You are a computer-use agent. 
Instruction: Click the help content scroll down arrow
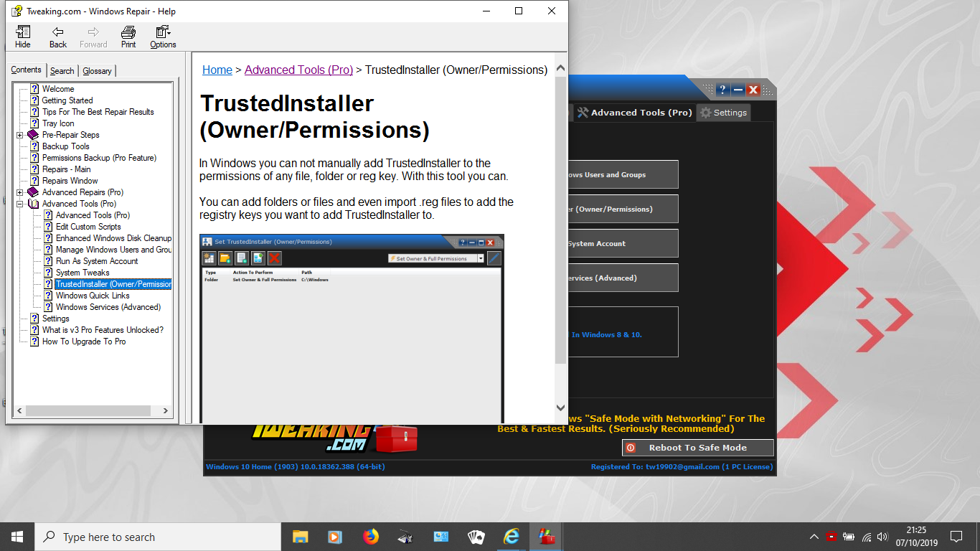(x=560, y=408)
